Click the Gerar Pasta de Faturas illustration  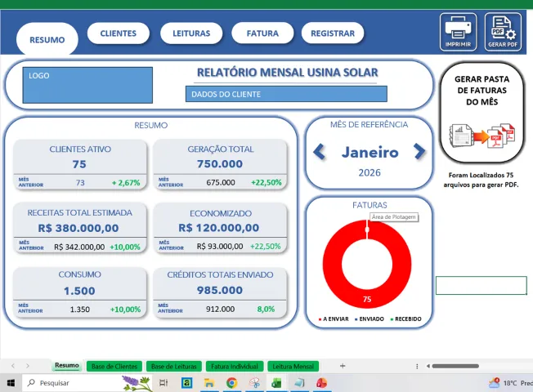click(482, 136)
